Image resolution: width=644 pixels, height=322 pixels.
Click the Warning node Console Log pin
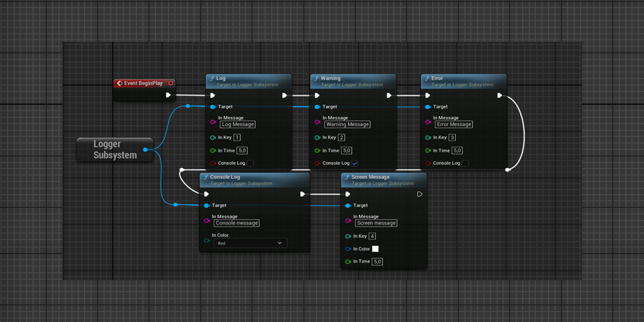[x=317, y=163]
